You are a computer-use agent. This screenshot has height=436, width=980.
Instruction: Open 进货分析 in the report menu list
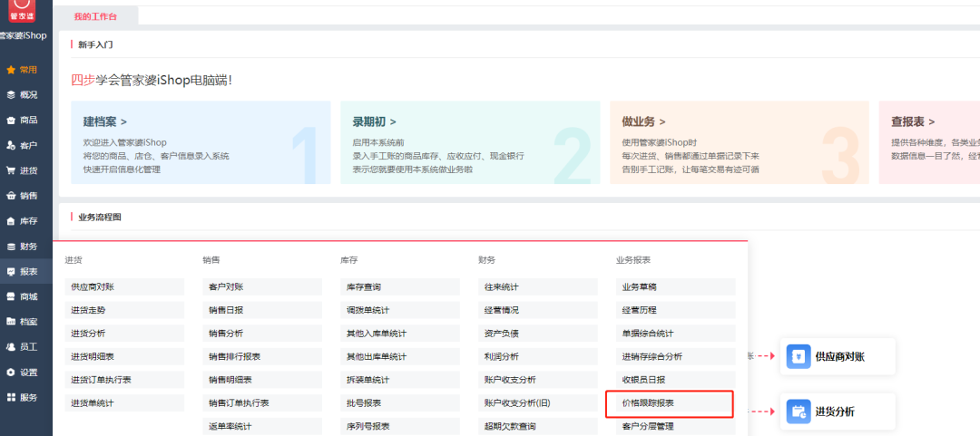pyautogui.click(x=124, y=333)
